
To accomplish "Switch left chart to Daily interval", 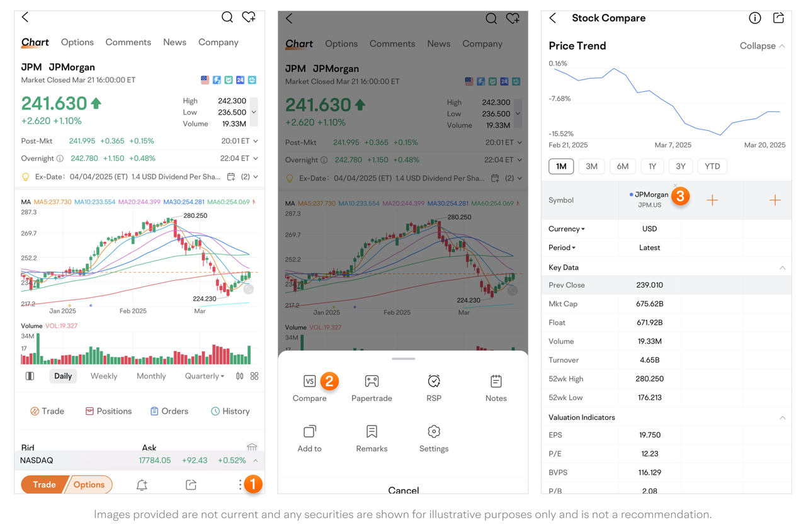I will 63,376.
